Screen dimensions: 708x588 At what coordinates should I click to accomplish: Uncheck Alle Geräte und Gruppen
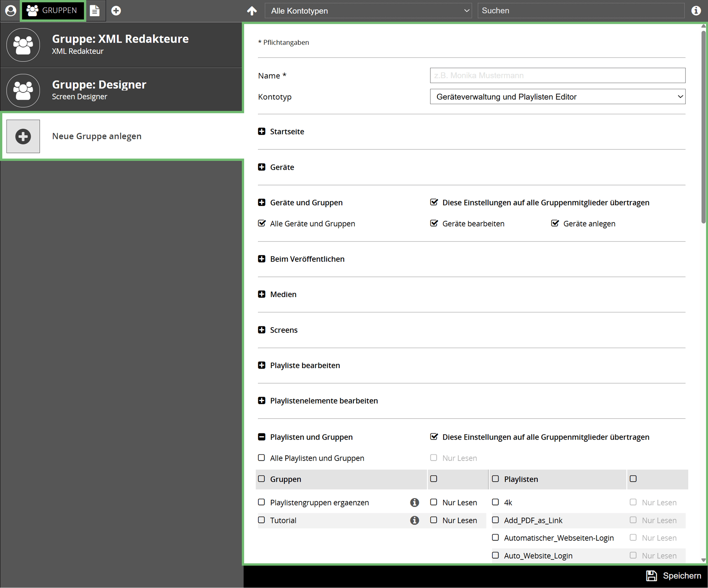pos(262,223)
